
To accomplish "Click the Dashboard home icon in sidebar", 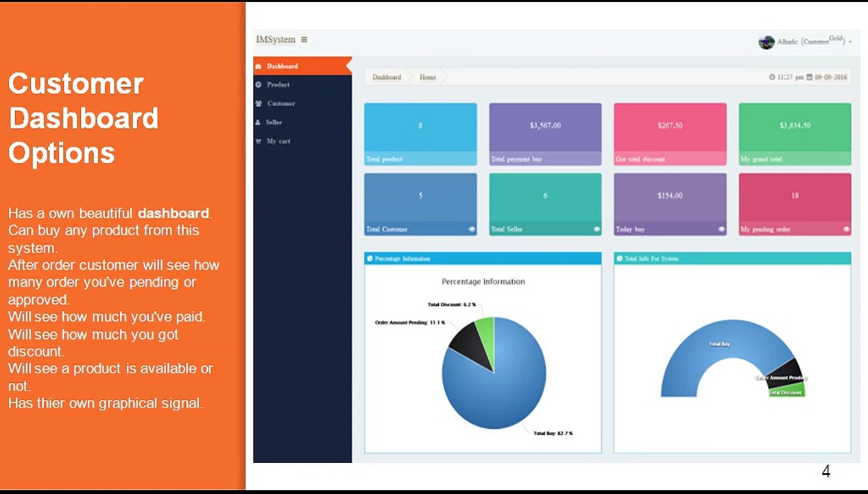I will [x=258, y=67].
